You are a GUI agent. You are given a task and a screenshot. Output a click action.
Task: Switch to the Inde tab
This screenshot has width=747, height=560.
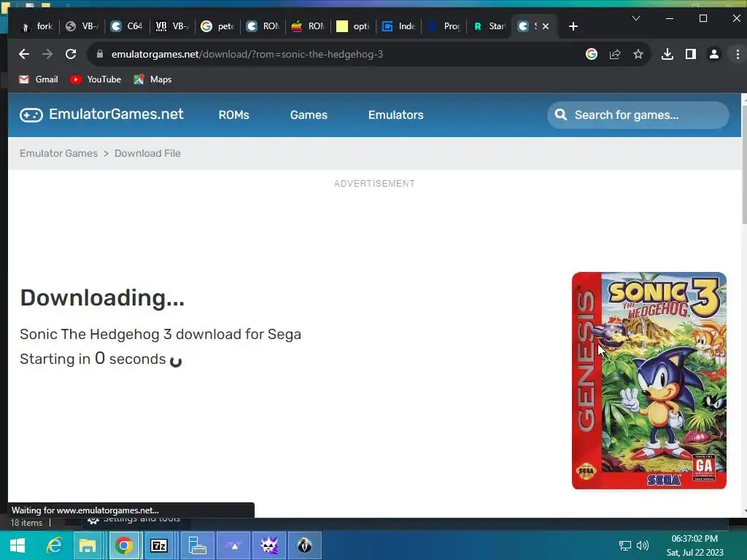click(x=398, y=26)
